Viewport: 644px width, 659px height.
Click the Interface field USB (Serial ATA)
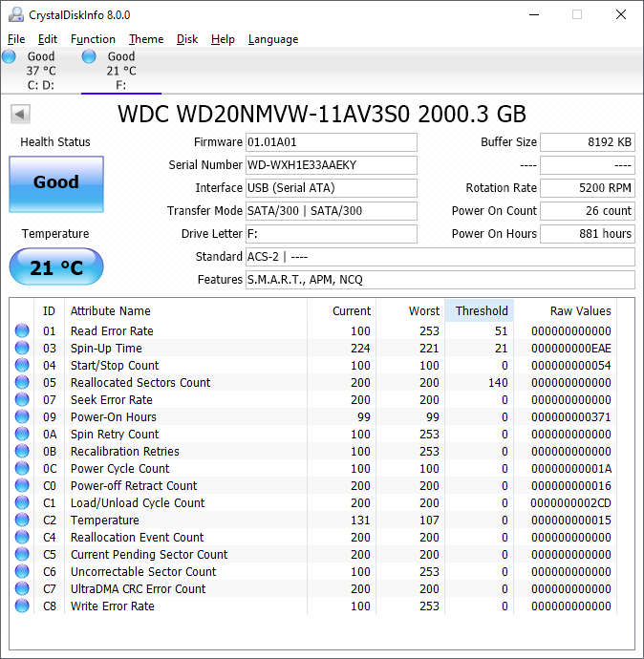pos(332,188)
